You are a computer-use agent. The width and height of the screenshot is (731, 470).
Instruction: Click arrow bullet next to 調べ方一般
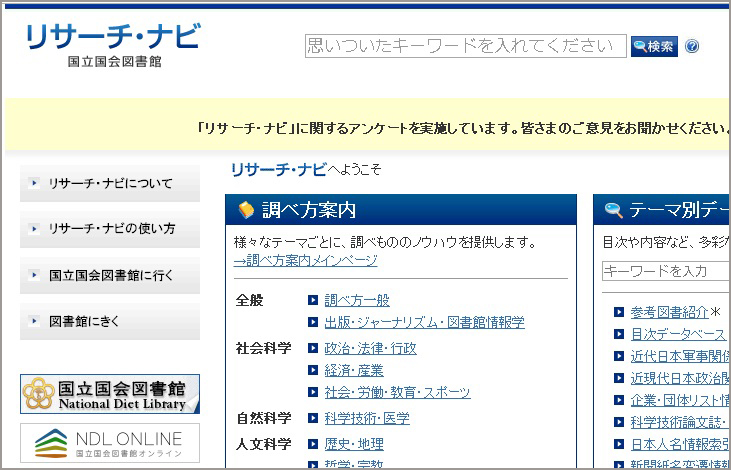pyautogui.click(x=313, y=300)
